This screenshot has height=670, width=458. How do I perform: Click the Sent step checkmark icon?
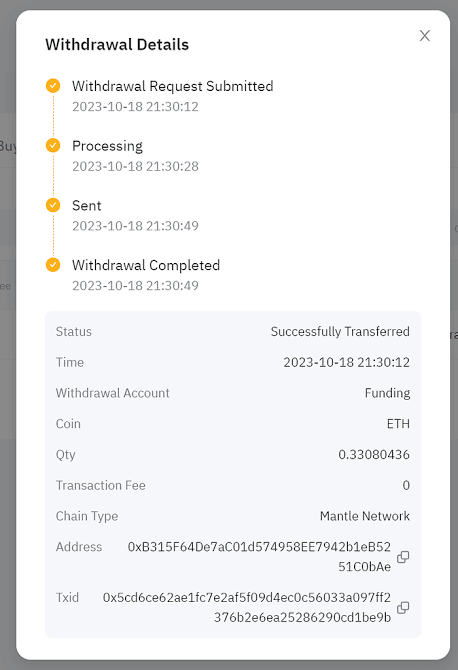click(x=53, y=205)
